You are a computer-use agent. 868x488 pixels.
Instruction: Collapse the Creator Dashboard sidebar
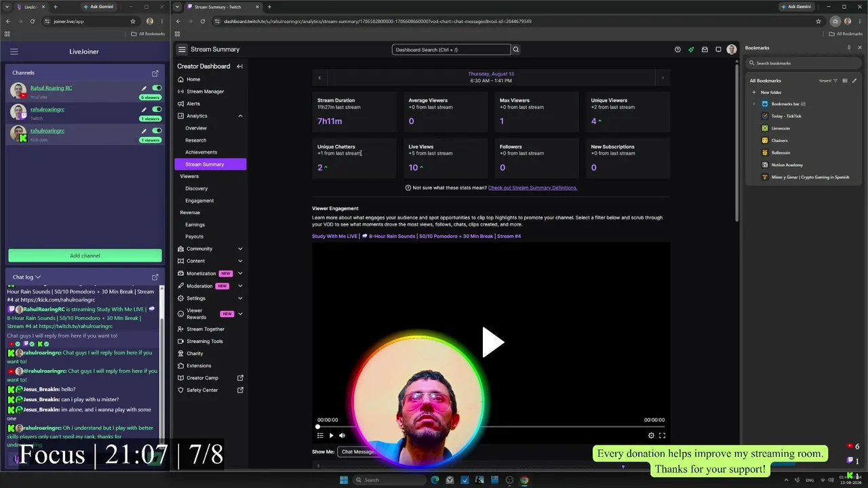click(239, 66)
